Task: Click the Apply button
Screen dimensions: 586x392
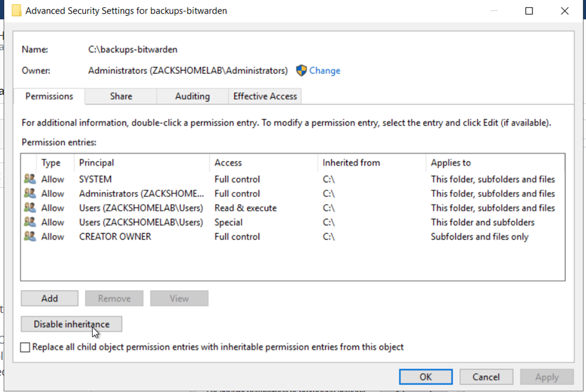Action: 547,377
